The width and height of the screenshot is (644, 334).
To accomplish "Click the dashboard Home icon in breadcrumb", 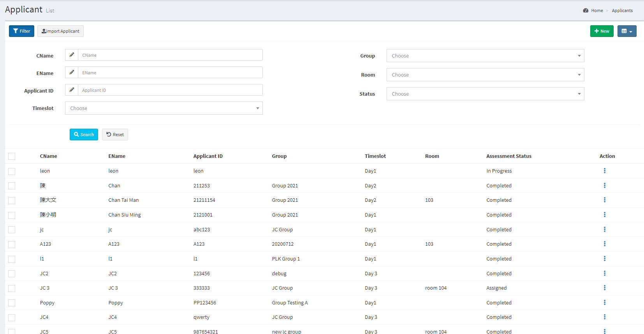I will click(x=586, y=10).
